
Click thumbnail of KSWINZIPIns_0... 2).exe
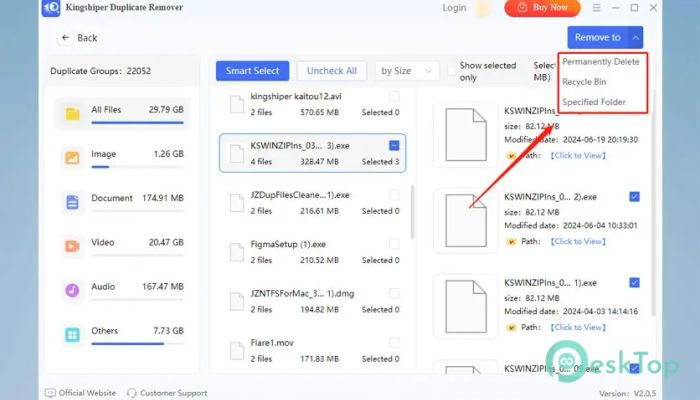pyautogui.click(x=466, y=221)
